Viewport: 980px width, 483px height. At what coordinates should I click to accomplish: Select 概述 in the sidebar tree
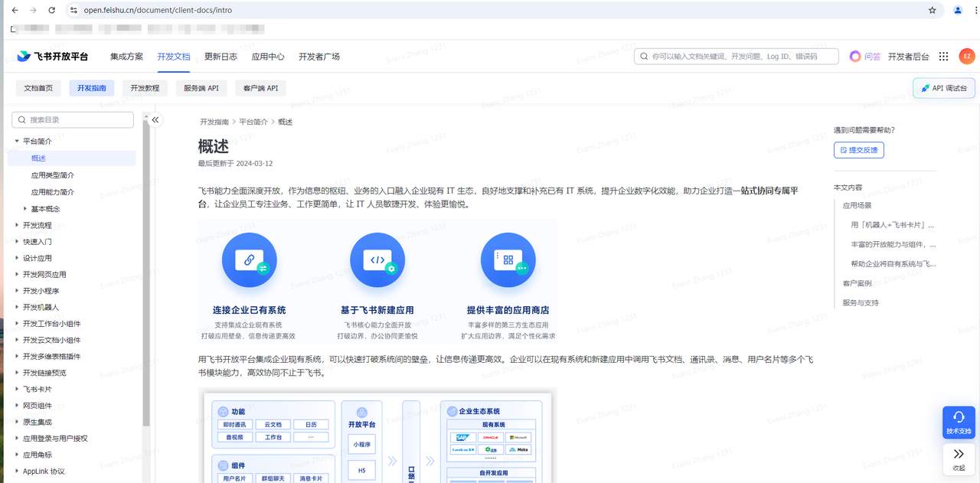(x=38, y=158)
